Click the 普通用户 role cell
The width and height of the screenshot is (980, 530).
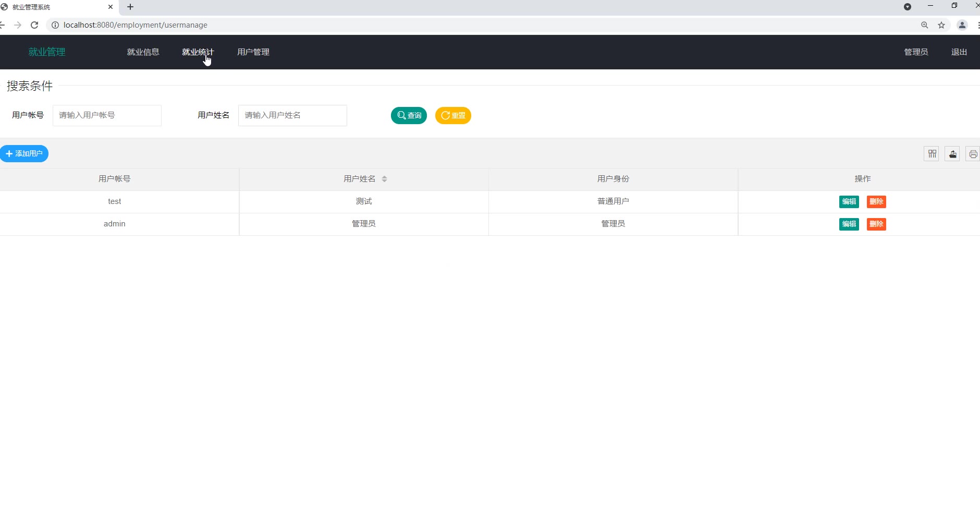tap(613, 201)
